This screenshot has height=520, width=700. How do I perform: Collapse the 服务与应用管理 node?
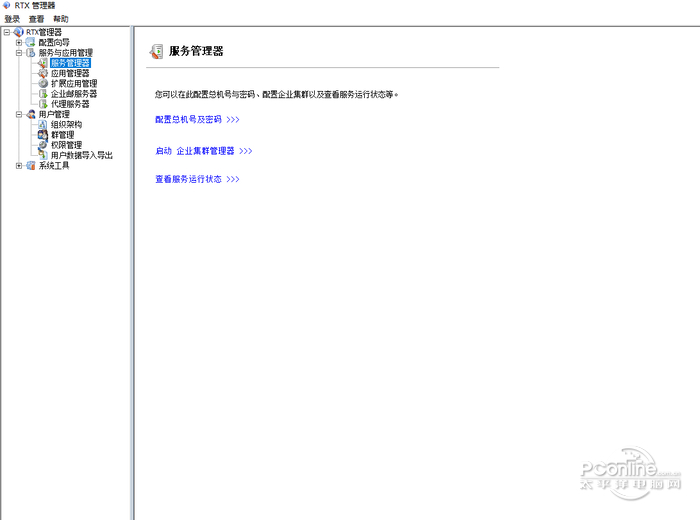19,53
